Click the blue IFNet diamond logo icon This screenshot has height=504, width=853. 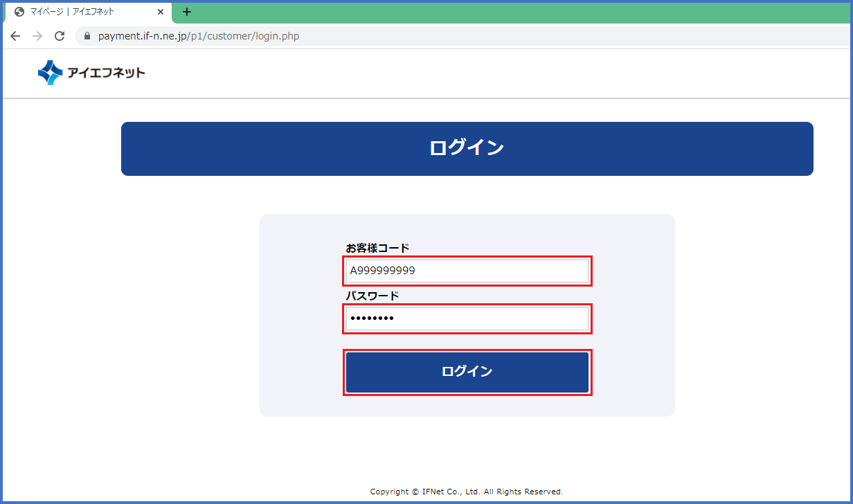point(51,73)
